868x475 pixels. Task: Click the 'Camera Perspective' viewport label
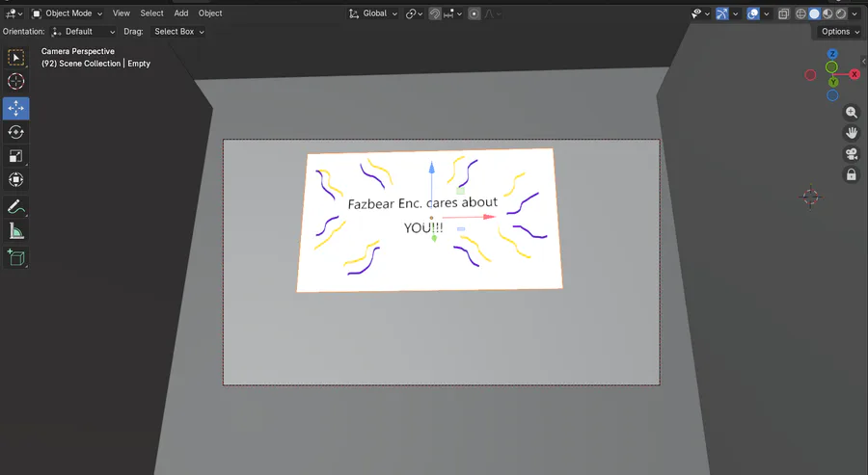pyautogui.click(x=78, y=51)
